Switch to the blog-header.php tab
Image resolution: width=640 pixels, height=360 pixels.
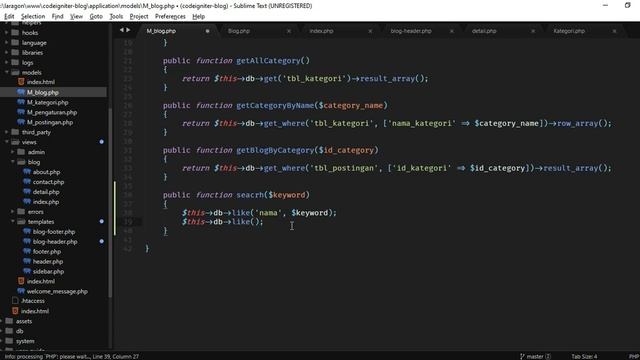pyautogui.click(x=411, y=31)
